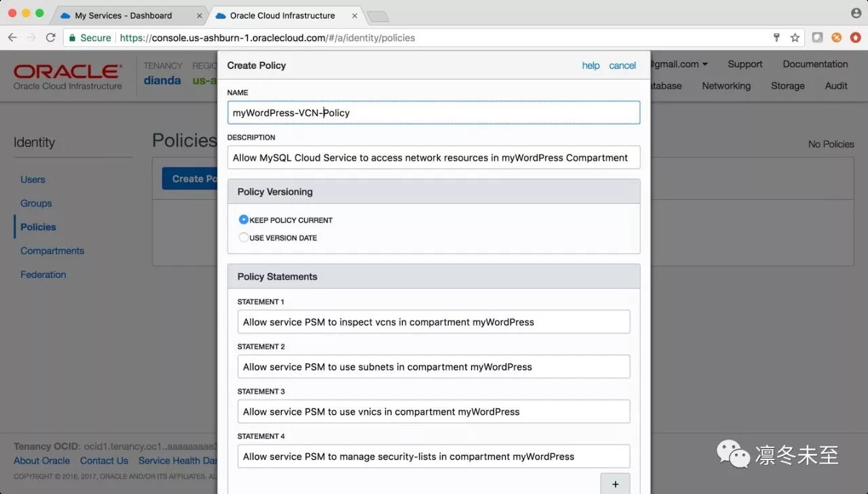Go to Compartments in Identity sidebar
868x494 pixels.
point(52,251)
